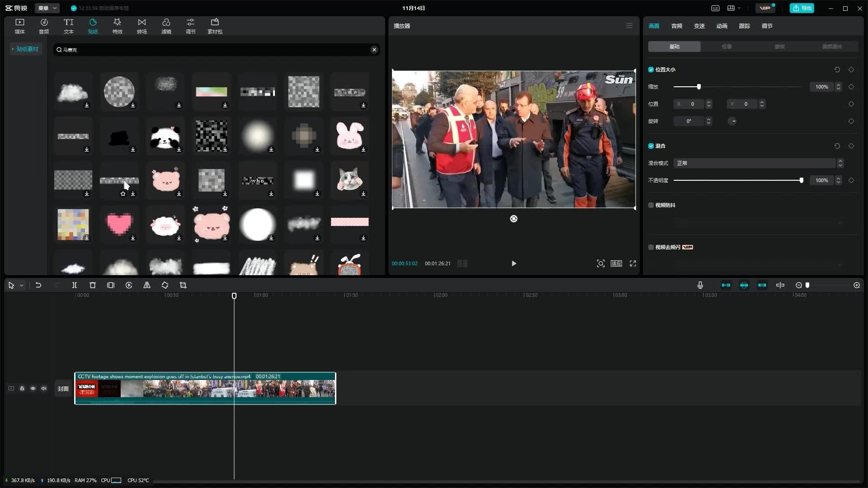Adjust the rotation angle stepper
This screenshot has width=868, height=488.
(x=708, y=121)
